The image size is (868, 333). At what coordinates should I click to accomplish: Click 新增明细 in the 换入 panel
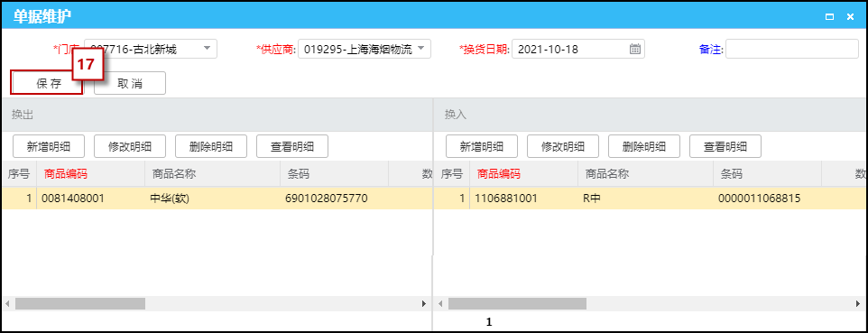pyautogui.click(x=482, y=146)
